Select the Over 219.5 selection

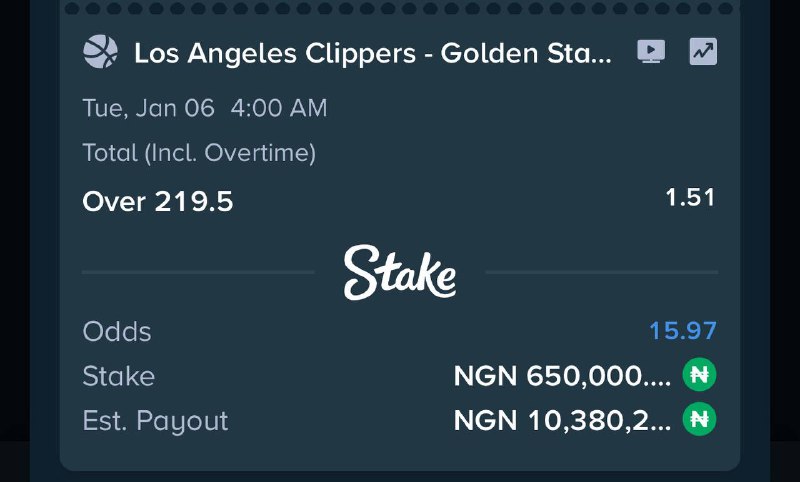click(158, 202)
